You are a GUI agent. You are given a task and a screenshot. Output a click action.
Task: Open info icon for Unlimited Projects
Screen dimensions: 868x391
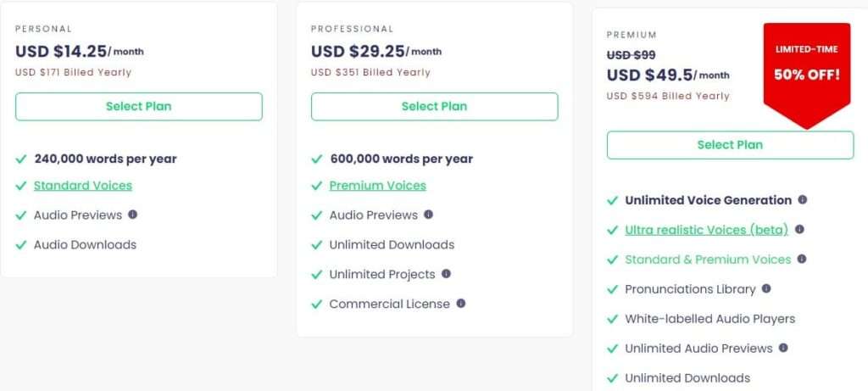point(446,274)
